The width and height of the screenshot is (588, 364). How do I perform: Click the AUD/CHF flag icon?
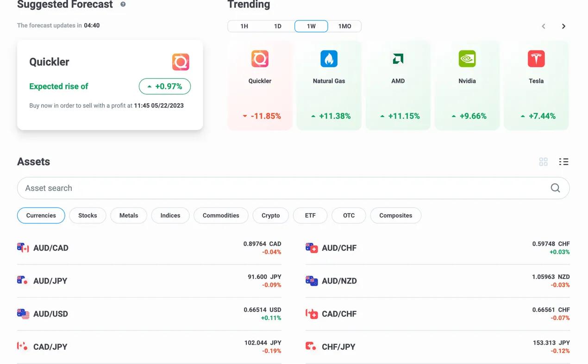tap(312, 248)
